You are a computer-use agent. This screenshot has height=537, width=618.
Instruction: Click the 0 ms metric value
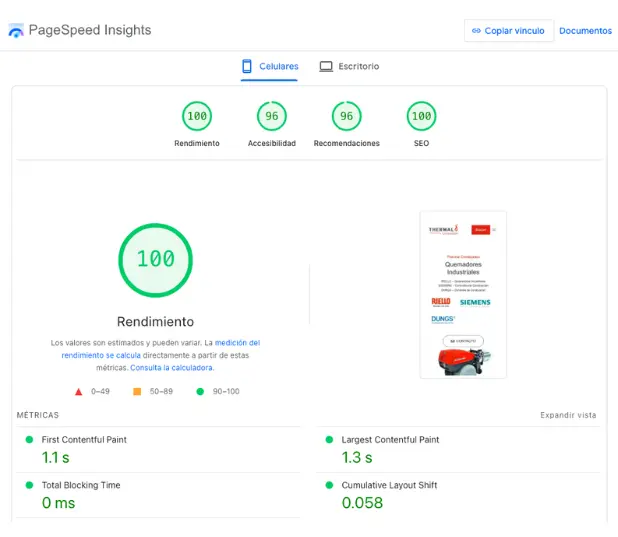[58, 503]
